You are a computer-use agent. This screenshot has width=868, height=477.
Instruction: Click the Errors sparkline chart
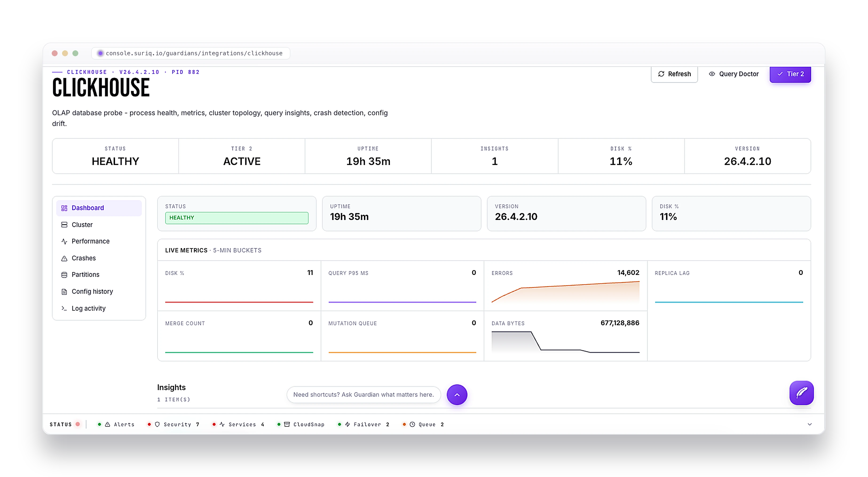[565, 292]
